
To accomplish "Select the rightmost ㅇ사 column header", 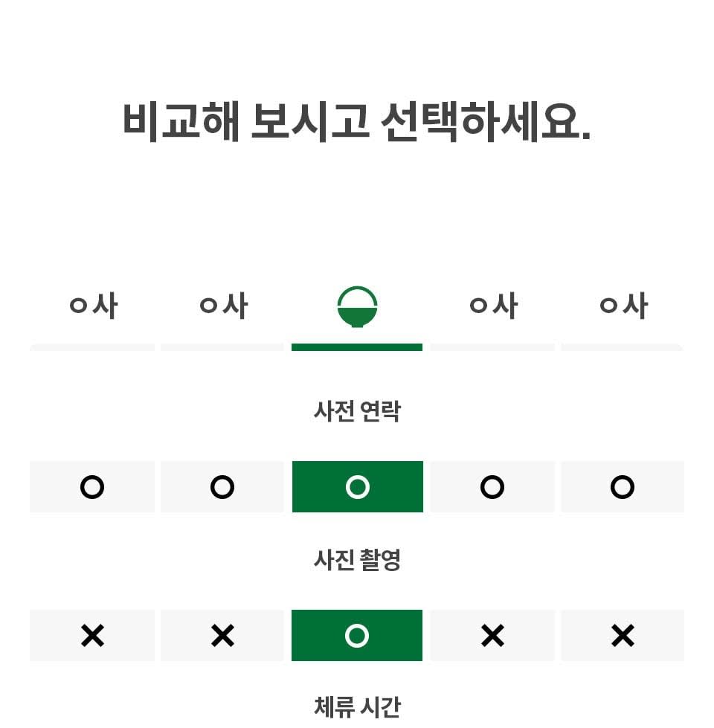I will 623,306.
